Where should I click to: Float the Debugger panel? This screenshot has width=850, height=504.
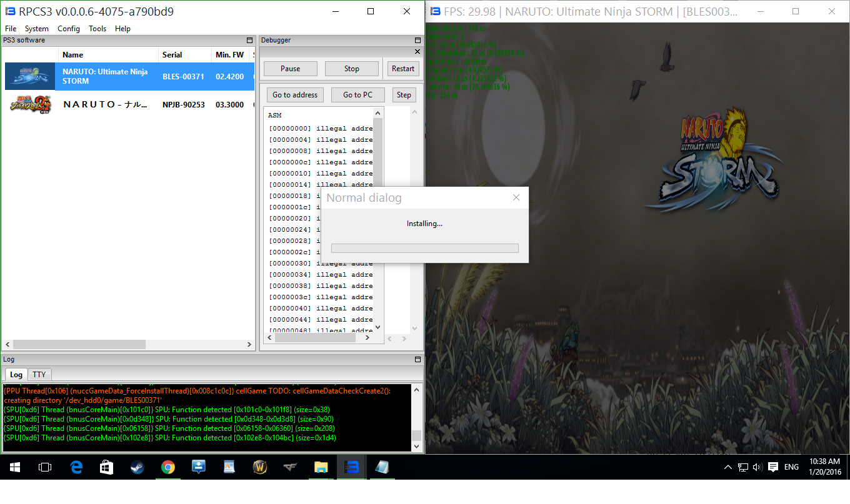pyautogui.click(x=418, y=40)
